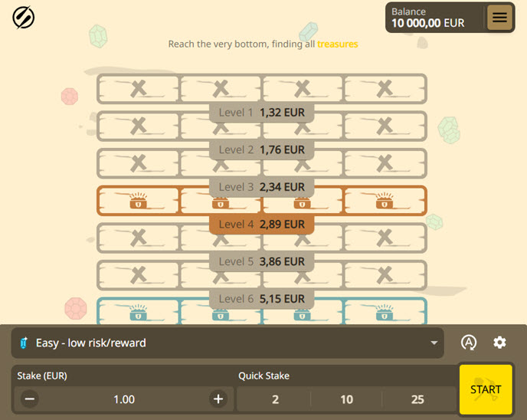
Task: Toggle the autoplay circled-A icon
Action: (x=469, y=343)
